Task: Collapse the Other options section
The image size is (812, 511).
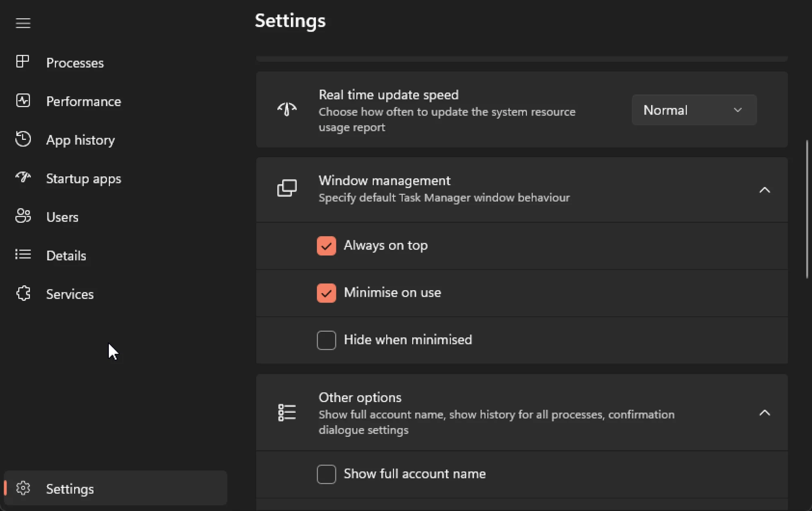Action: pyautogui.click(x=764, y=413)
